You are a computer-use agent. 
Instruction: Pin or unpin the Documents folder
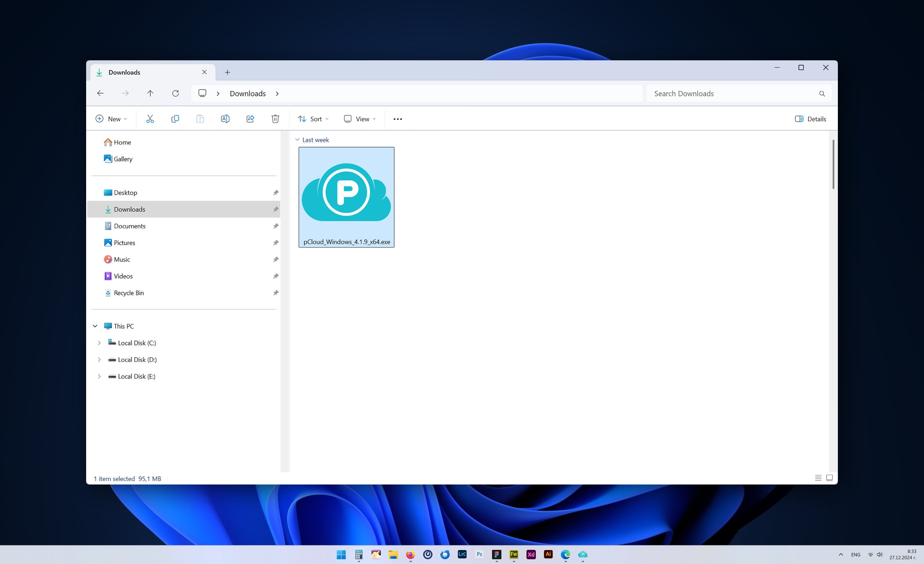276,226
